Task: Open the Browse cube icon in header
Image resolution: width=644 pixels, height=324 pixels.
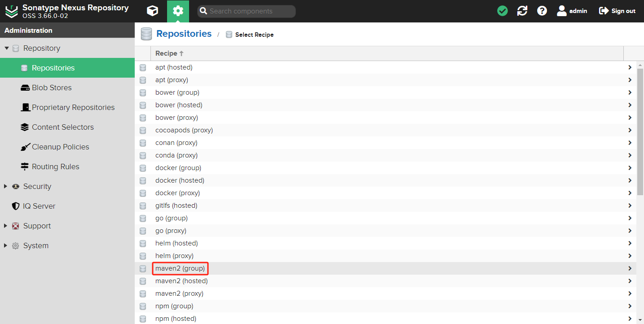Action: tap(153, 11)
